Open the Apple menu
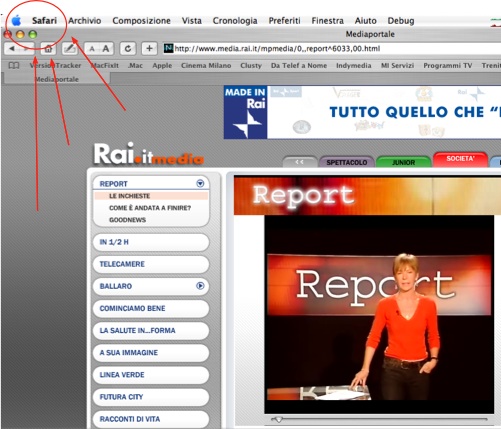The width and height of the screenshot is (501, 429). tap(16, 21)
